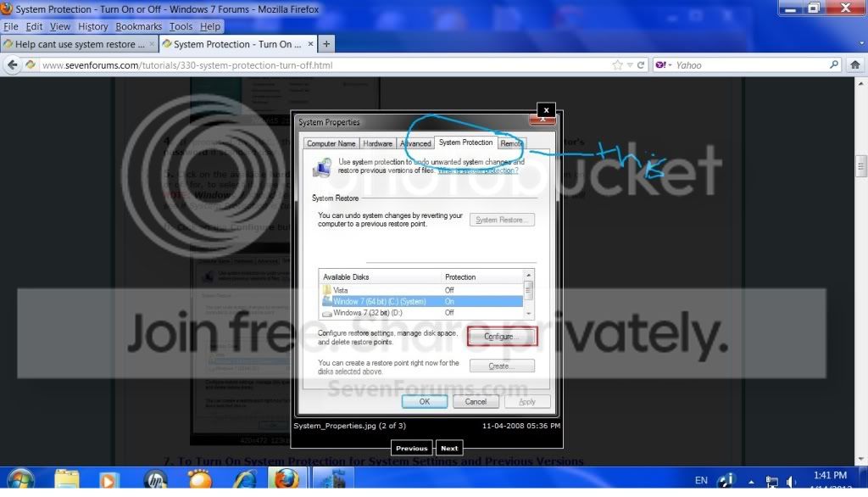Open the address bar history dropdown arrow

click(630, 64)
